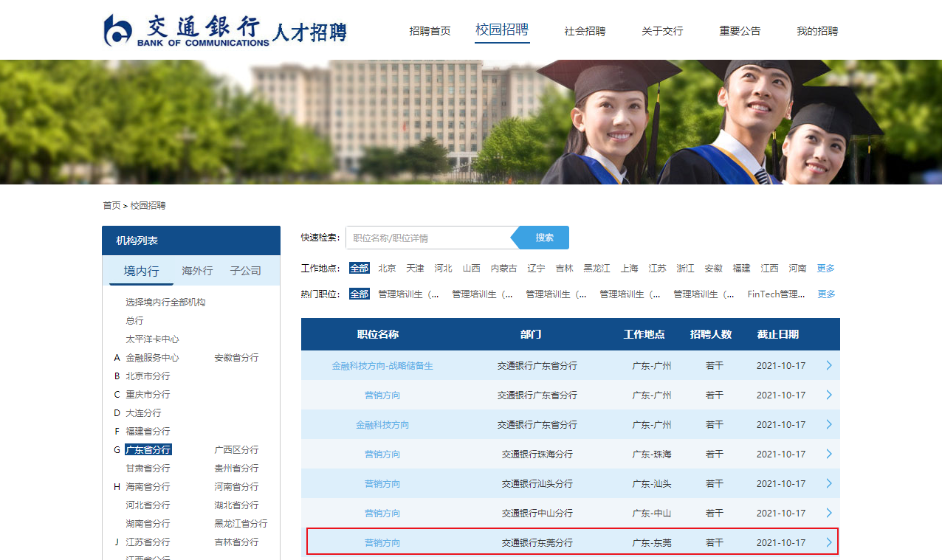Select 贵州省分行 in institution list

coord(236,469)
